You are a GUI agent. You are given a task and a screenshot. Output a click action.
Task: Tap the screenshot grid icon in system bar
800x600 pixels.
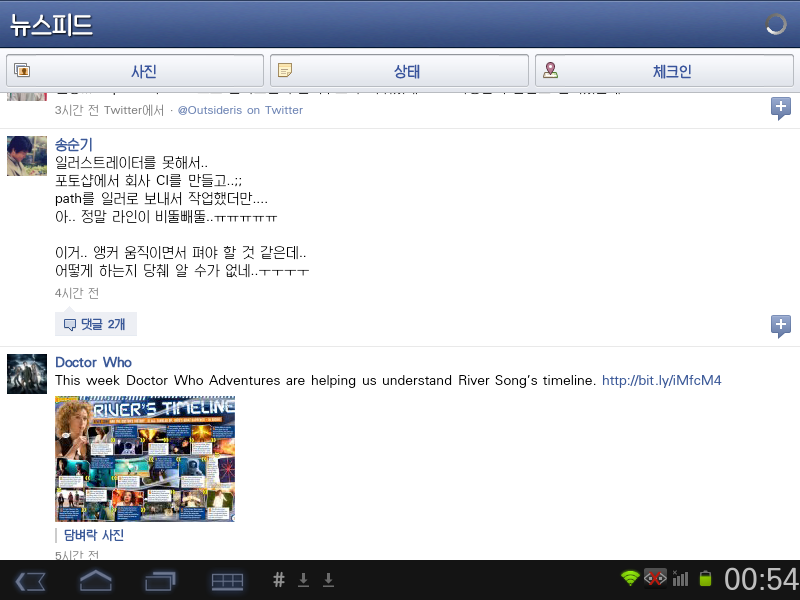228,581
